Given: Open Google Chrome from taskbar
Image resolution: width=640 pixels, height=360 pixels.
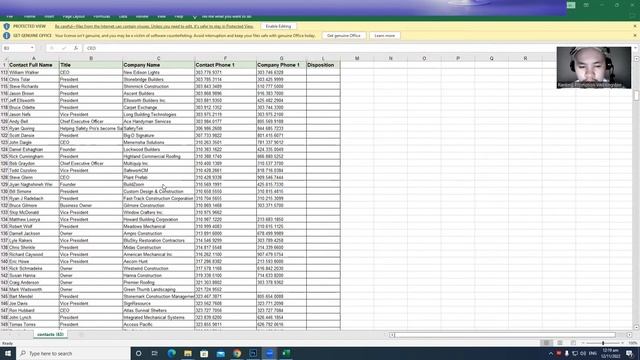Looking at the screenshot, I should 237,353.
